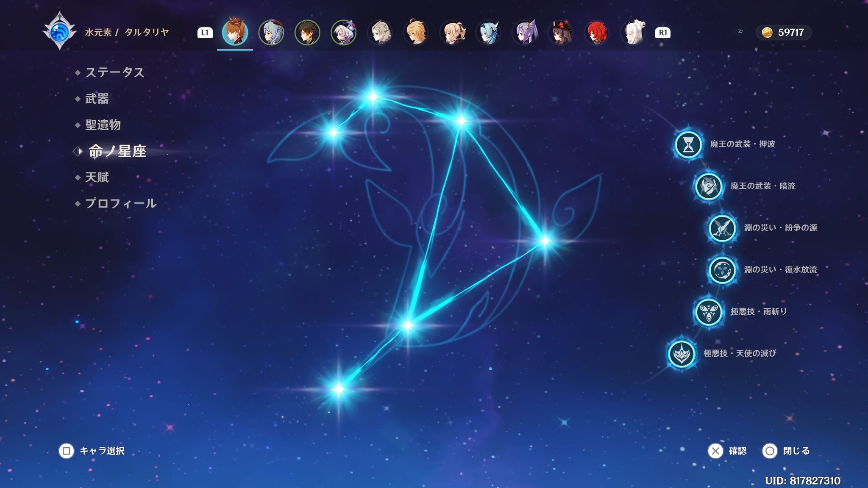Select Tartaglia's portrait in the character bar
Viewport: 868px width, 488px height.
(x=235, y=32)
